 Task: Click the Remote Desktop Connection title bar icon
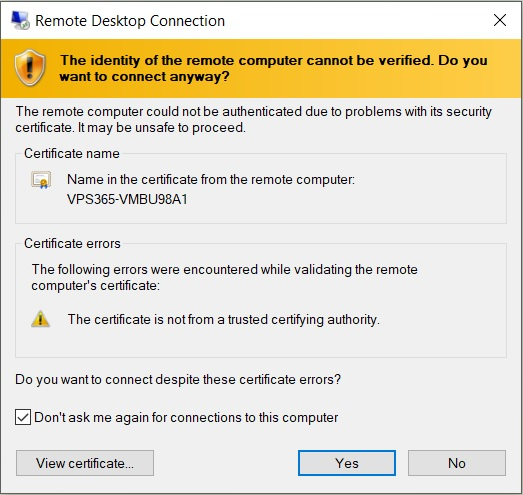20,20
